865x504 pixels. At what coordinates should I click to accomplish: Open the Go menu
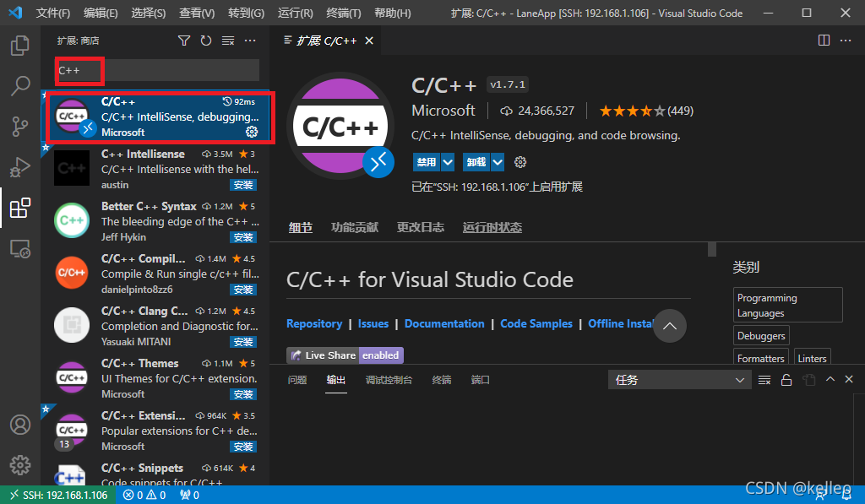[x=246, y=14]
